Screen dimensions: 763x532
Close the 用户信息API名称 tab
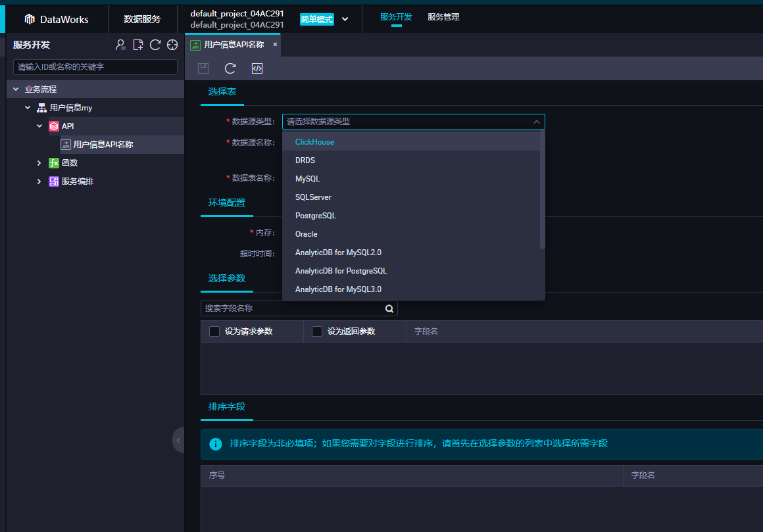pyautogui.click(x=275, y=45)
